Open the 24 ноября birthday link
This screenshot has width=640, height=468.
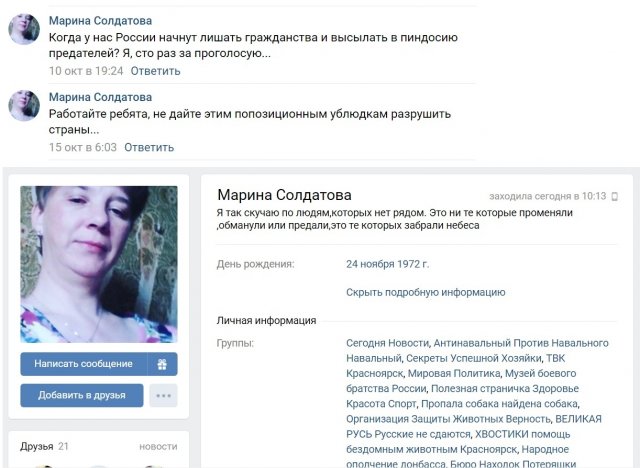(x=371, y=264)
